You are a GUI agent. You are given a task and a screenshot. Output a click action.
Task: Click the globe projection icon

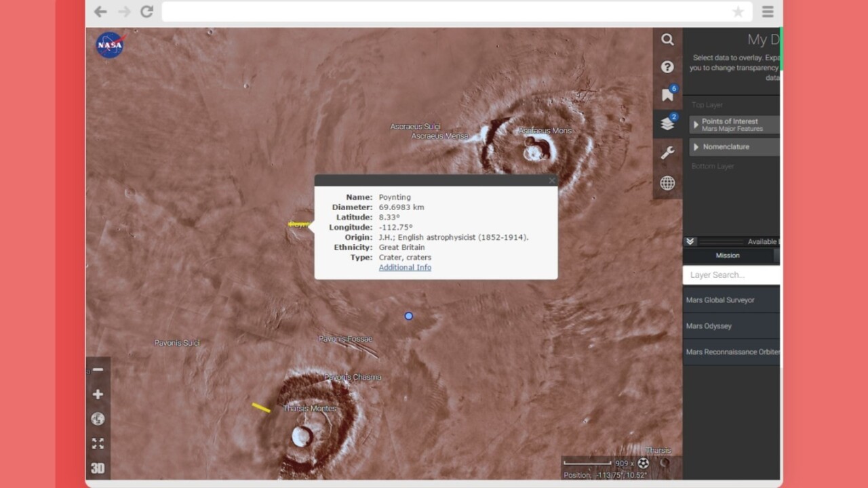(x=667, y=183)
